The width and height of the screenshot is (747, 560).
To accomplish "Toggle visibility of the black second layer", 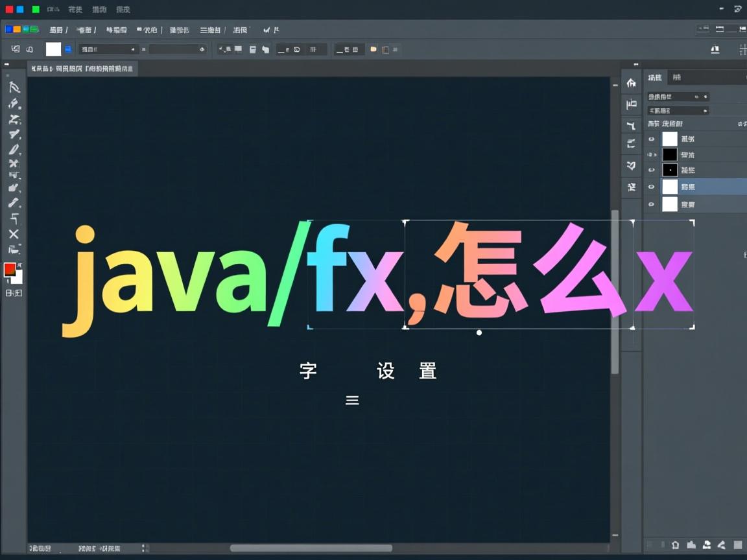I will pos(652,154).
